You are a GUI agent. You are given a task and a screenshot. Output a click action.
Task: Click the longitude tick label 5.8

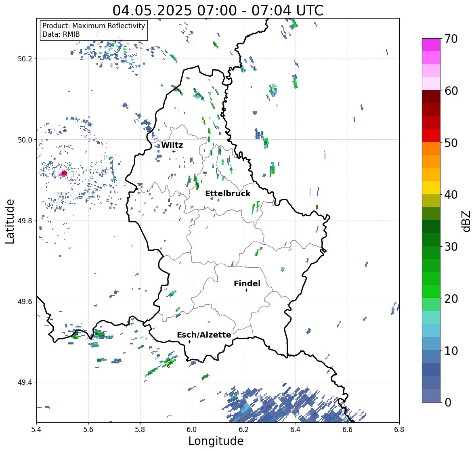pyautogui.click(x=140, y=430)
